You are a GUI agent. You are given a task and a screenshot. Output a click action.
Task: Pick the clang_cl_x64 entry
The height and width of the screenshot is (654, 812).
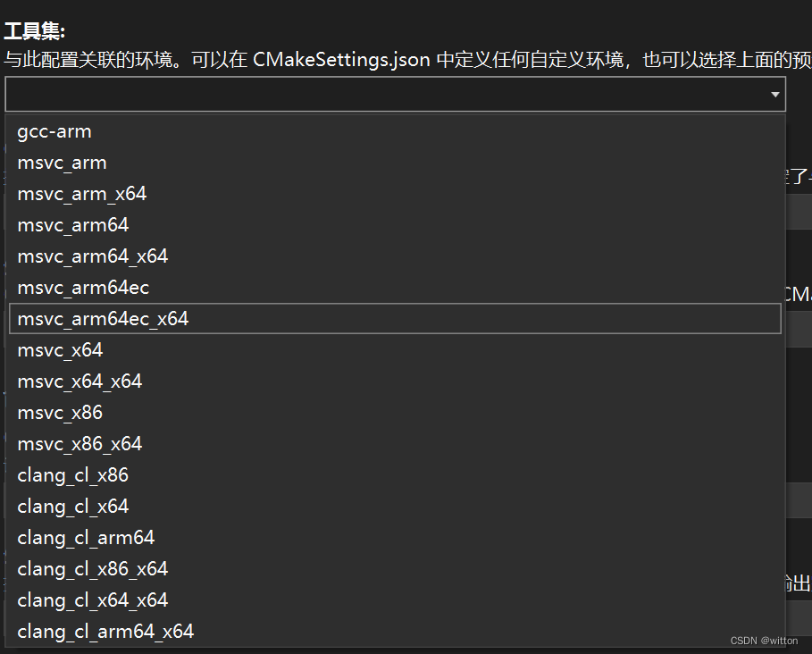[72, 506]
